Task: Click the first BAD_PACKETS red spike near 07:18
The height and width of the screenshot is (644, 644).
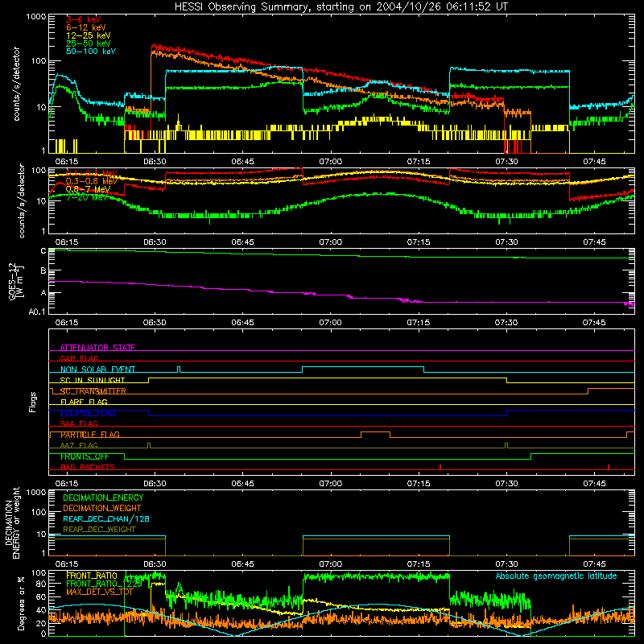Action: tap(440, 467)
